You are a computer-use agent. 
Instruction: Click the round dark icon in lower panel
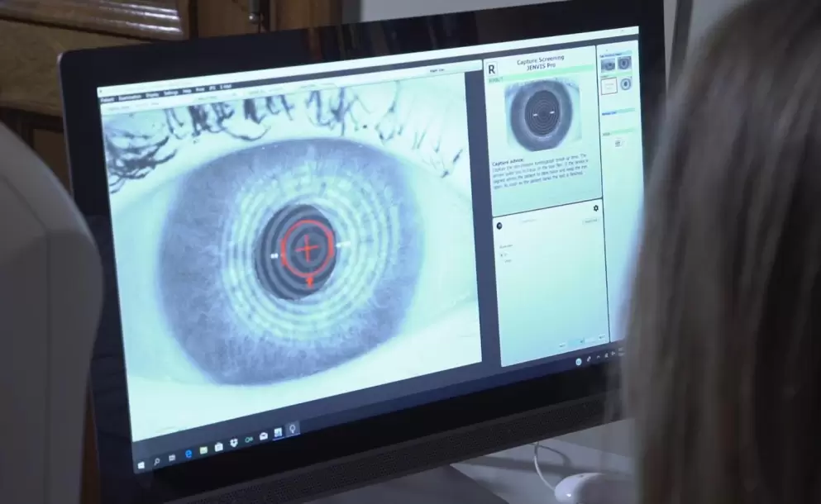[499, 224]
